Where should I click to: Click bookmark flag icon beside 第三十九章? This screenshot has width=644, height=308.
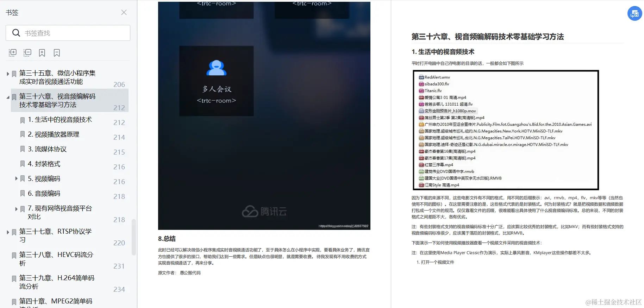tap(14, 279)
